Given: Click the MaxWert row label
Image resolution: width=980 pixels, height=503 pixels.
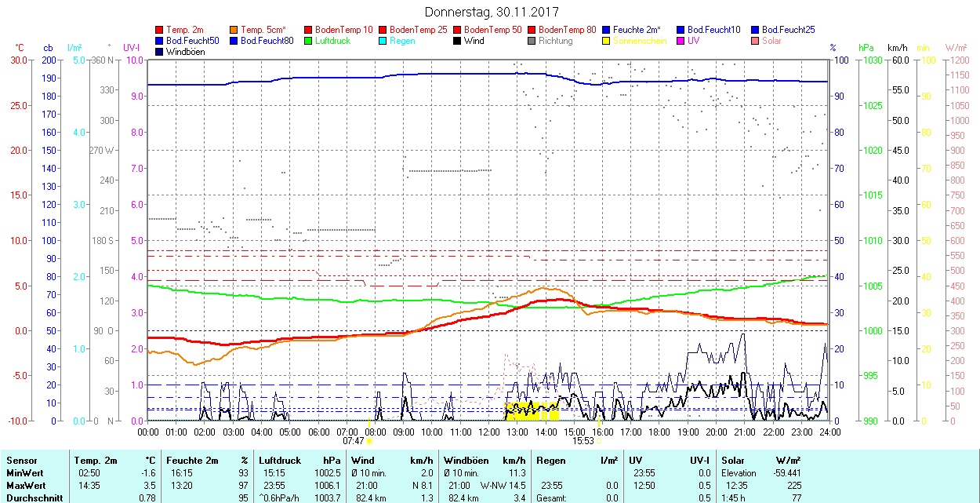Looking at the screenshot, I should [x=26, y=486].
